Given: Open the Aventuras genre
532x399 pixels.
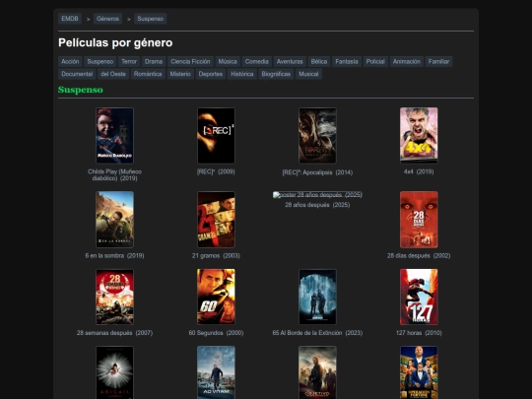Looking at the screenshot, I should point(290,61).
